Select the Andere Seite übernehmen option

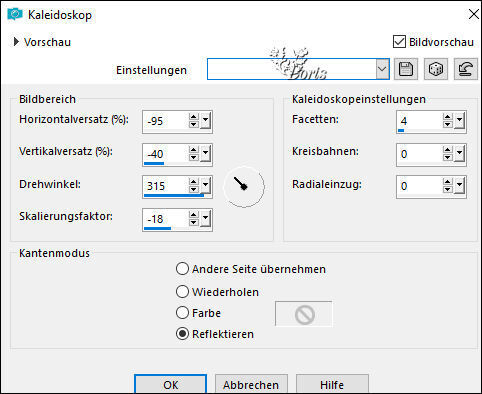pyautogui.click(x=182, y=269)
